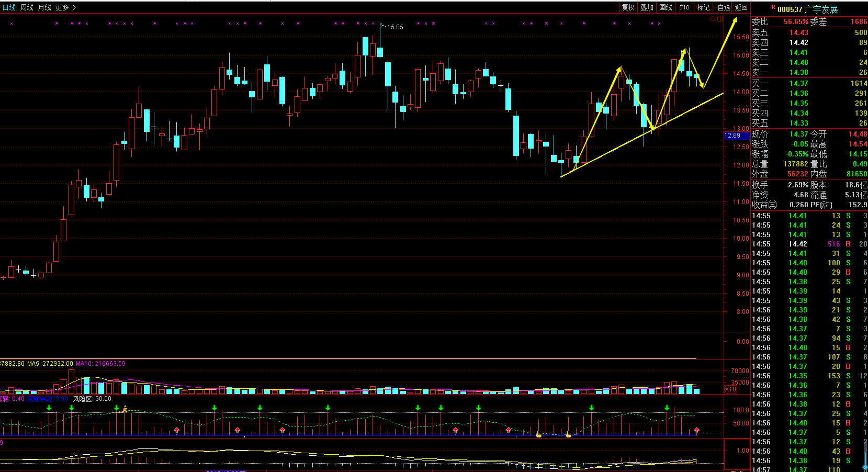Click the 总量 137882 value

[796, 164]
